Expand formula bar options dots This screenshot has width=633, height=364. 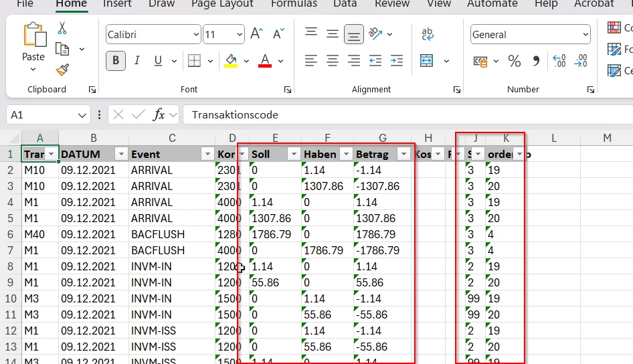point(99,115)
